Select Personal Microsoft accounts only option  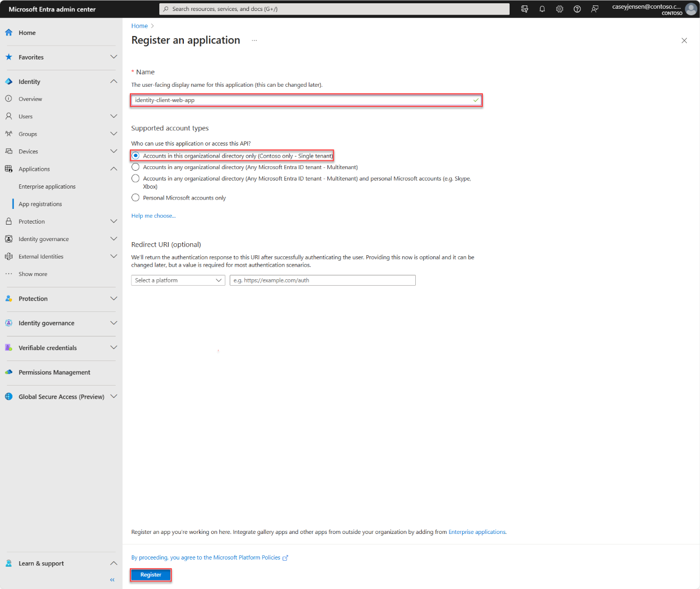136,198
